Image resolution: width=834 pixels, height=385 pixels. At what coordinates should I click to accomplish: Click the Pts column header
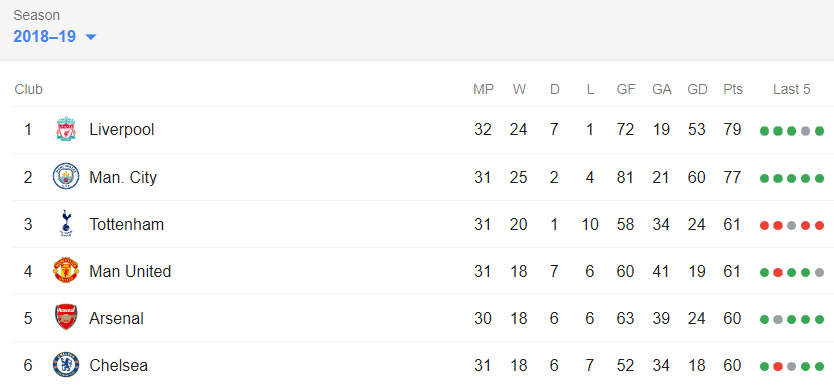(733, 89)
